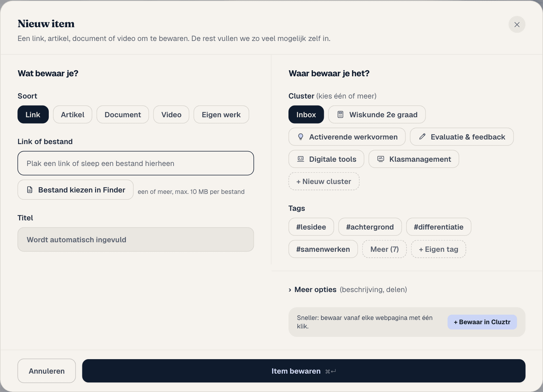
Task: Close the Nieuw item dialog
Action: 517,24
